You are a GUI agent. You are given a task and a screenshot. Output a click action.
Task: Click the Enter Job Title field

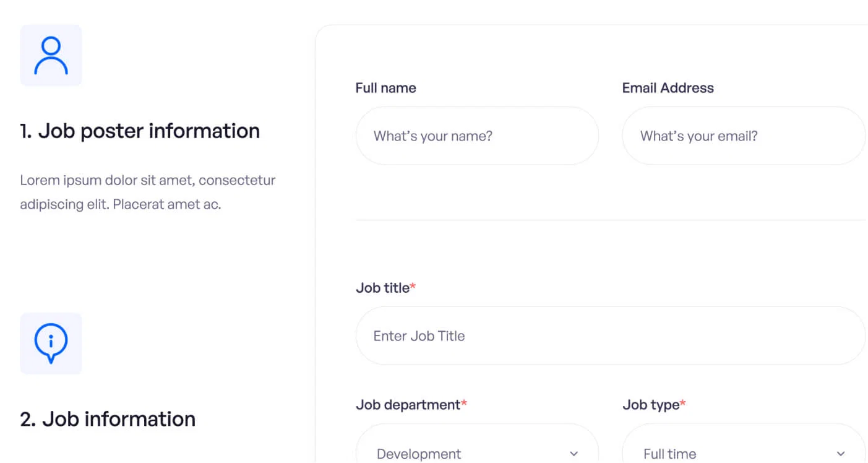610,335
